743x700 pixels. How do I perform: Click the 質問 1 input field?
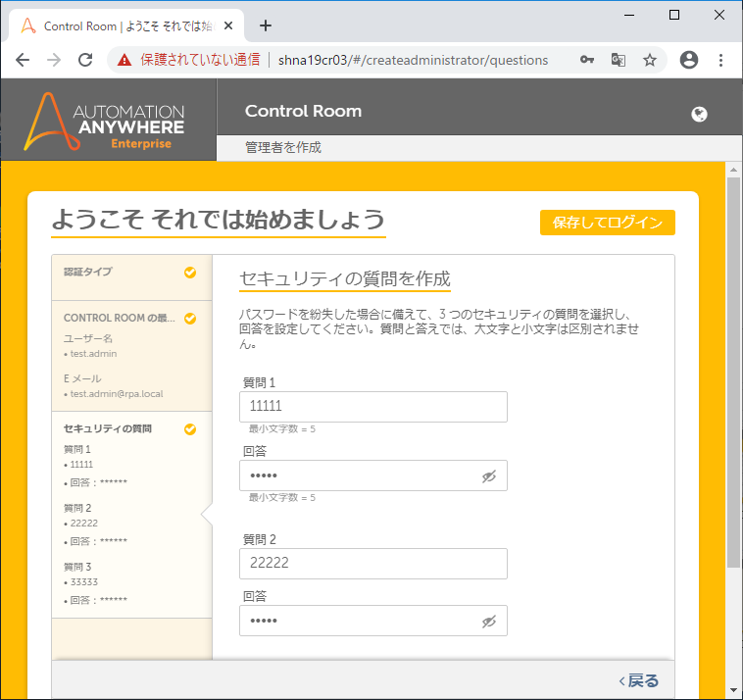tap(372, 407)
